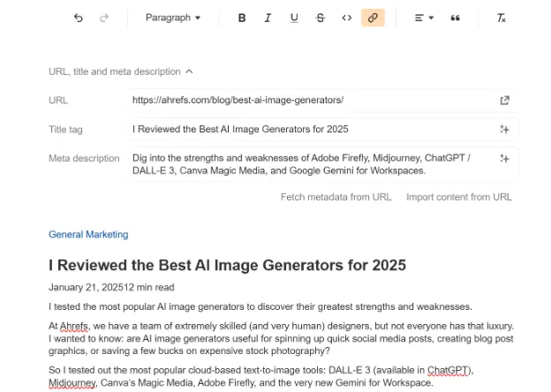The width and height of the screenshot is (551, 392).
Task: Click Fetch metadata from URL
Action: coord(336,197)
